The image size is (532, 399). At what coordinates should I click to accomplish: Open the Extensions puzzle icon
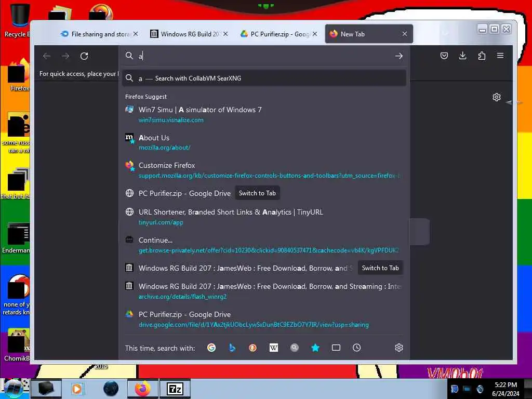pyautogui.click(x=482, y=56)
